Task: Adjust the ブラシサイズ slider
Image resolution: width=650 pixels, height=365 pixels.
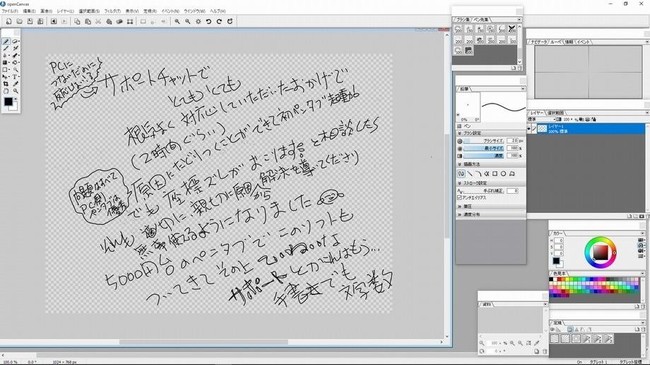Action: click(484, 141)
